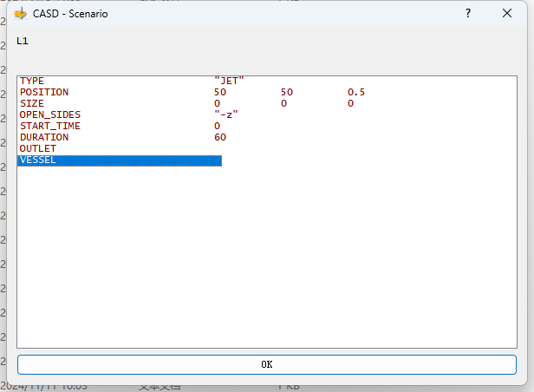Click the question mark help button
534x392 pixels.
468,14
